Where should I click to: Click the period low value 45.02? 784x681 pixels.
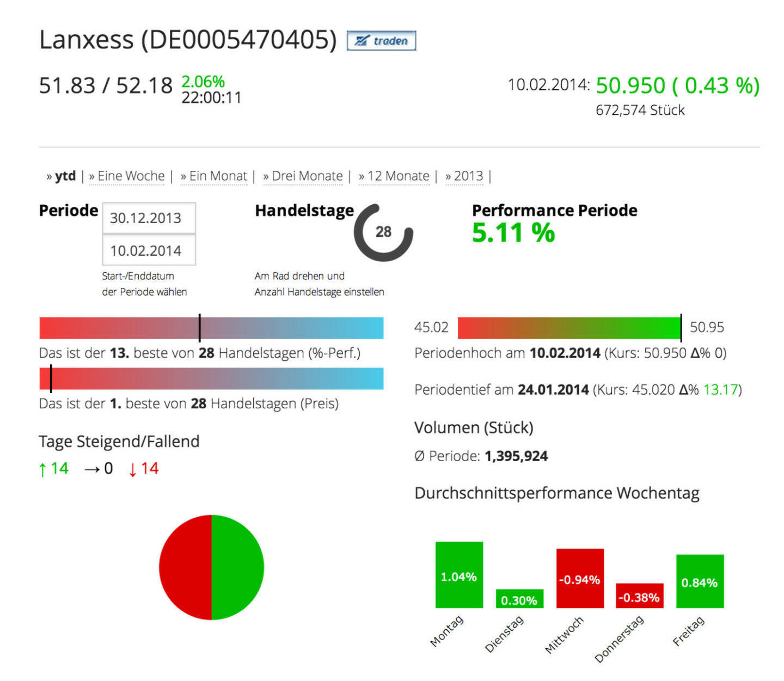pyautogui.click(x=431, y=327)
